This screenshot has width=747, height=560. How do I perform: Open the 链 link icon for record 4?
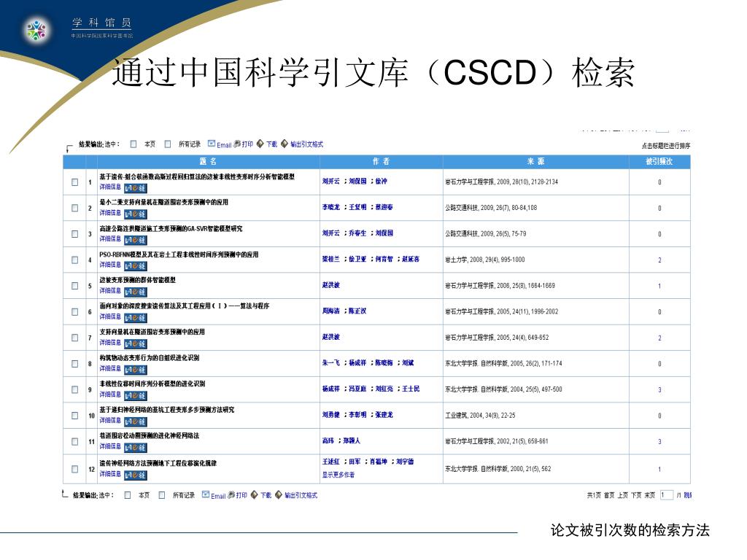(x=135, y=266)
